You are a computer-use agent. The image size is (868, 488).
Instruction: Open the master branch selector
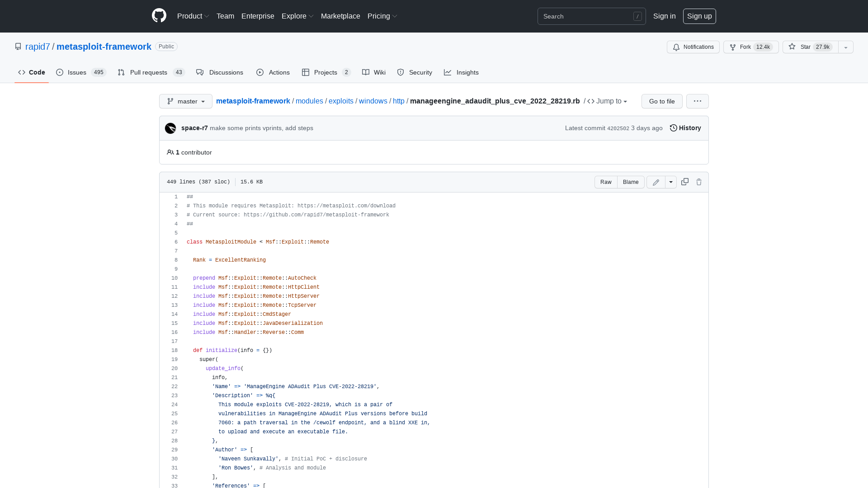185,101
